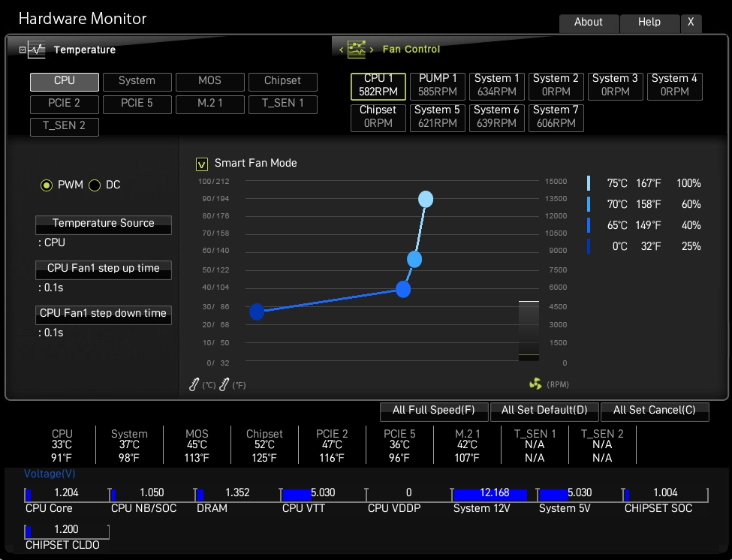Click the 100% fan curve point

click(x=426, y=199)
